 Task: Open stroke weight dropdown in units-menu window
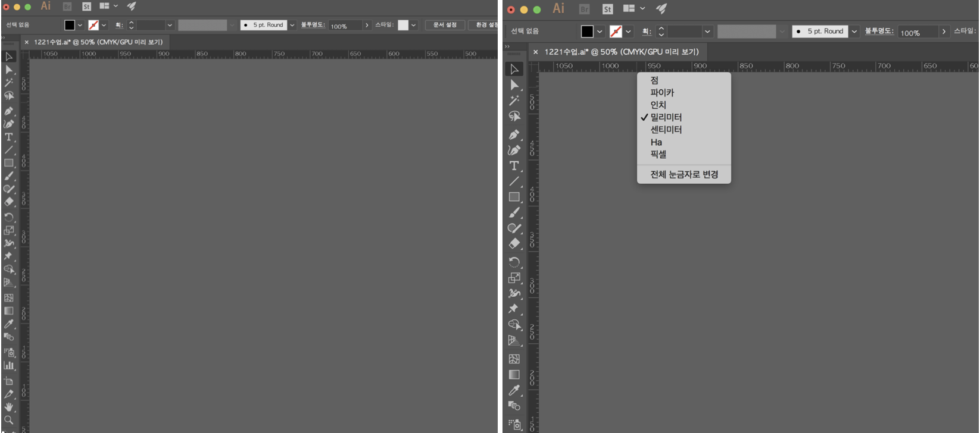707,32
